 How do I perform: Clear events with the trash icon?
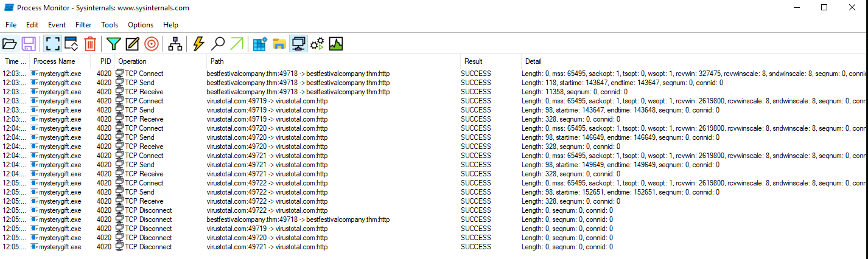pos(90,44)
